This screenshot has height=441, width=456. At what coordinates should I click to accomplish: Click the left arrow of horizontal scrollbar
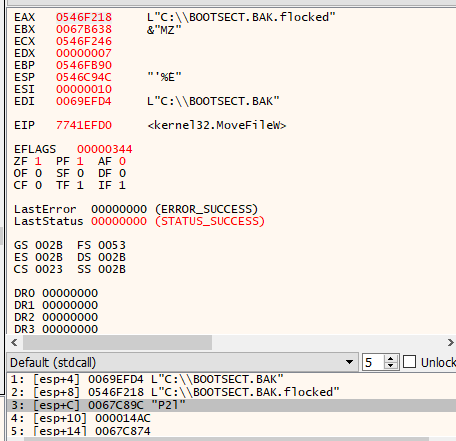point(14,342)
